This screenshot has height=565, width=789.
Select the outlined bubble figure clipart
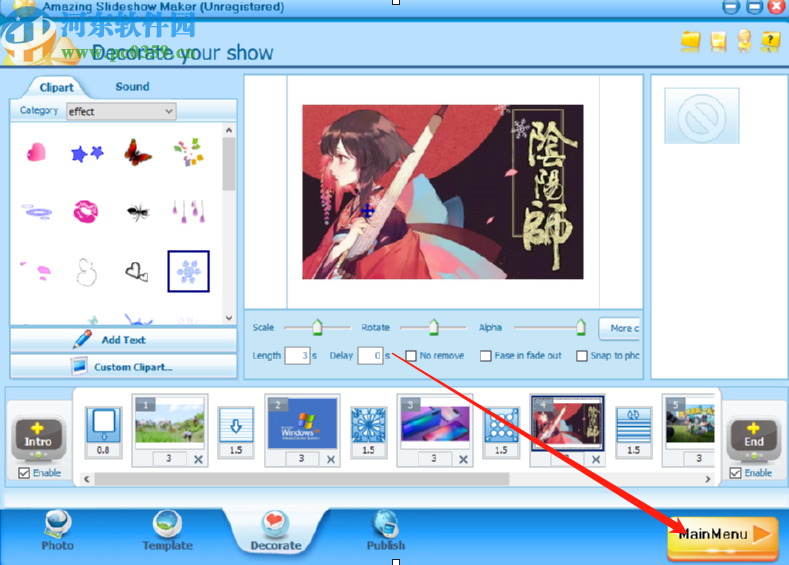coord(86,272)
